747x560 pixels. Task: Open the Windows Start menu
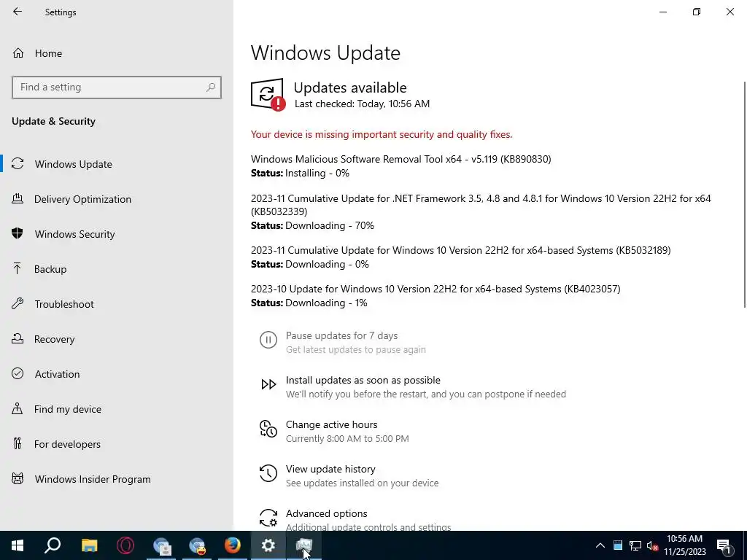point(18,545)
